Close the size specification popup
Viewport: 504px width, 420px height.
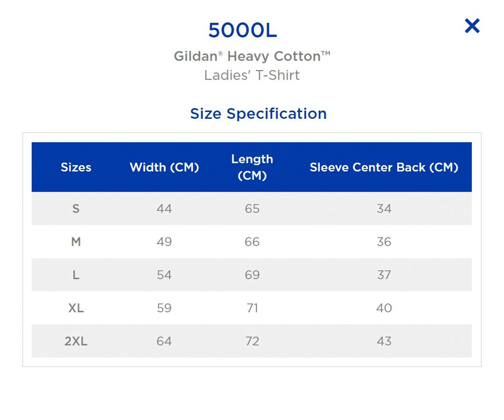(472, 26)
